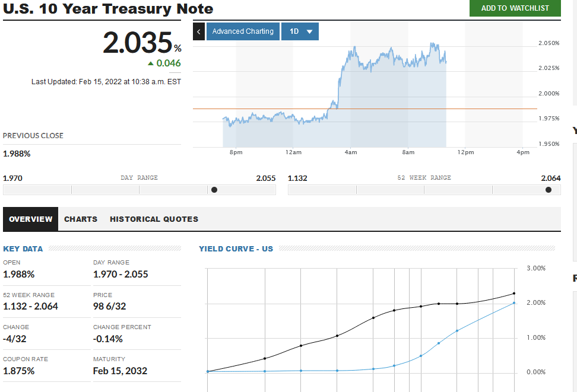Click the day low 1.970 beside the range bar
The width and height of the screenshot is (577, 392).
(12, 179)
